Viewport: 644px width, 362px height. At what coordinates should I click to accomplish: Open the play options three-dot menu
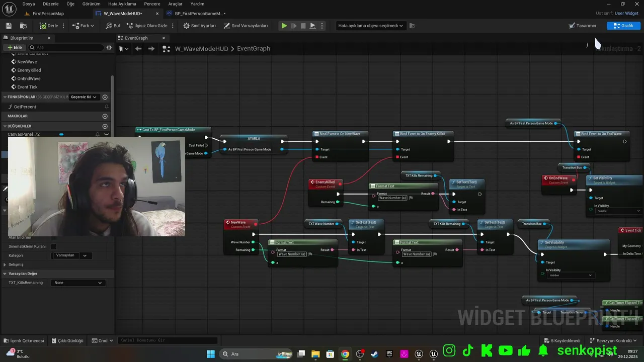322,26
